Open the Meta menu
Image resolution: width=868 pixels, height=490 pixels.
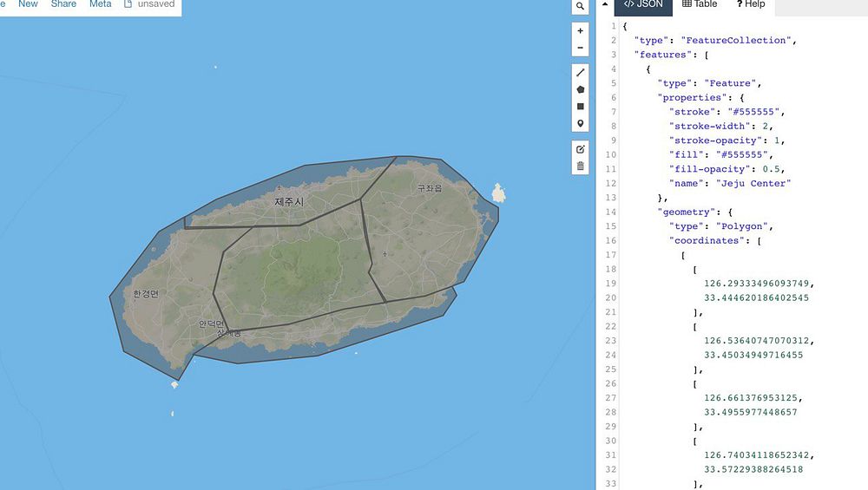coord(100,3)
